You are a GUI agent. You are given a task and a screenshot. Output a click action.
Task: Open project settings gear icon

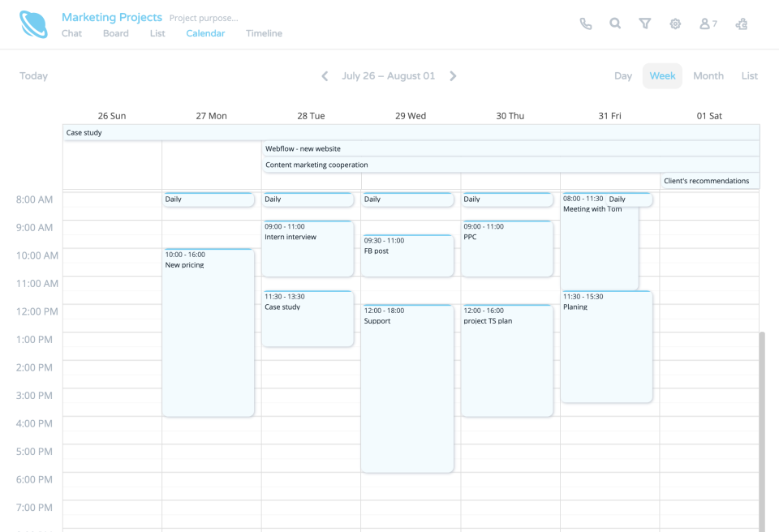pos(674,24)
